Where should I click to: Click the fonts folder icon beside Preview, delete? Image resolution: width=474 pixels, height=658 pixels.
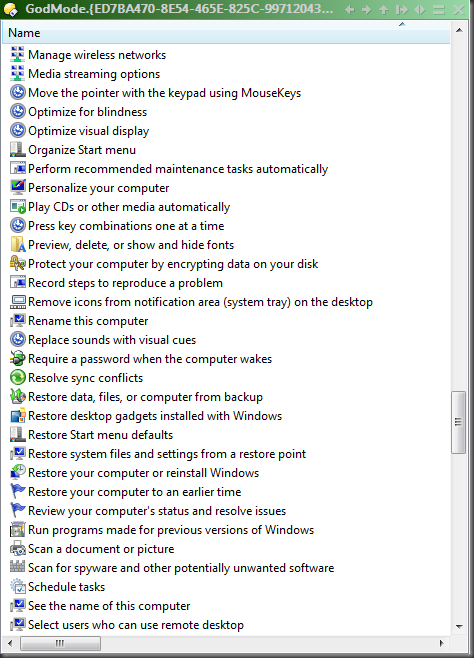18,244
